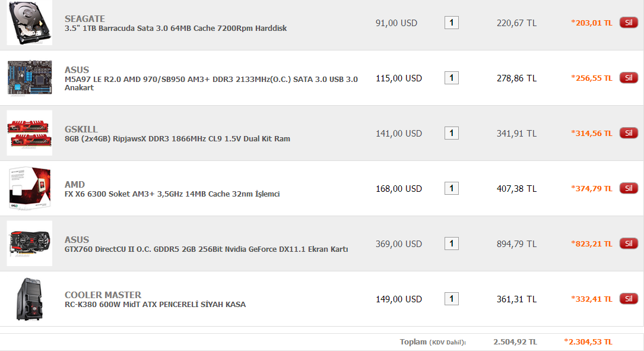Open the ASUS motherboard product image
The height and width of the screenshot is (351, 644).
pos(30,78)
